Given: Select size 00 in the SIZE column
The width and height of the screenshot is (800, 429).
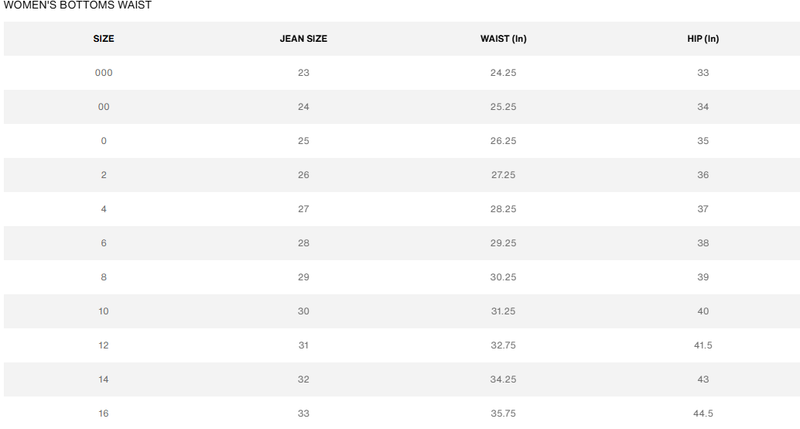Looking at the screenshot, I should click(x=103, y=107).
